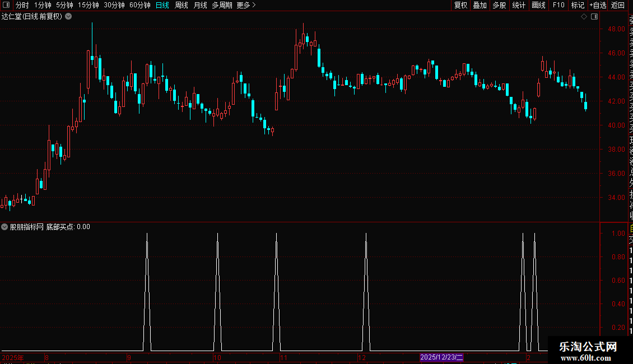
Task: Expand the 更多 periods menu
Action: (246, 5)
